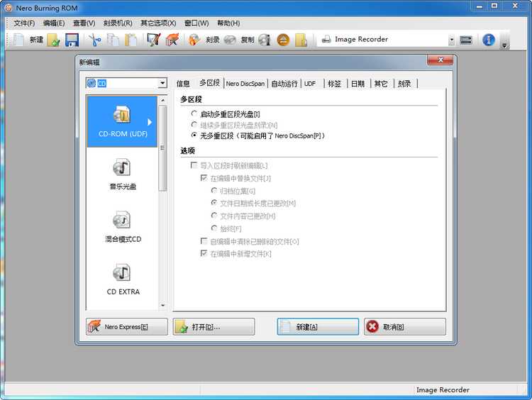Click the 新建[A] button
This screenshot has height=400, width=532.
click(318, 327)
